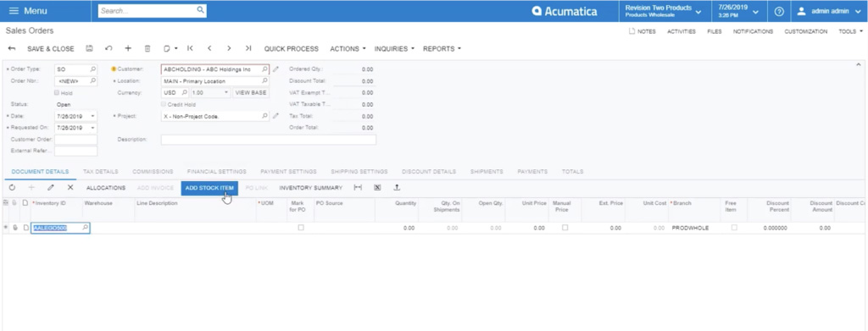
Task: Go to last record icon
Action: pos(248,48)
